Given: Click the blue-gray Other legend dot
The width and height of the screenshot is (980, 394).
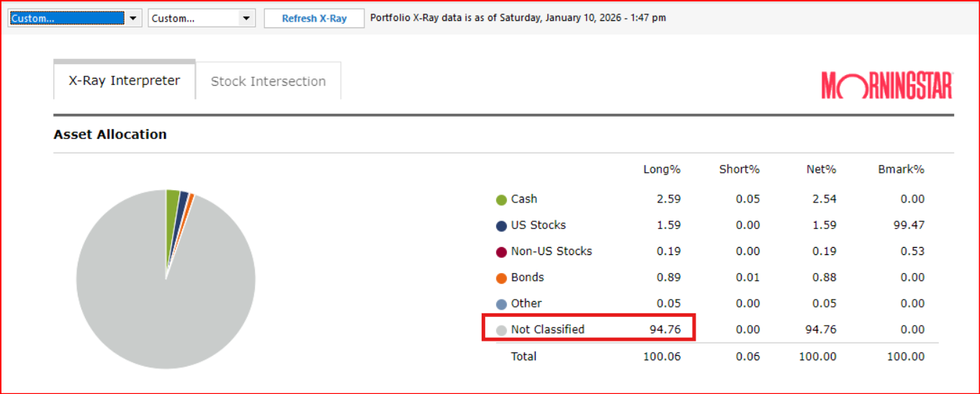Looking at the screenshot, I should 501,304.
